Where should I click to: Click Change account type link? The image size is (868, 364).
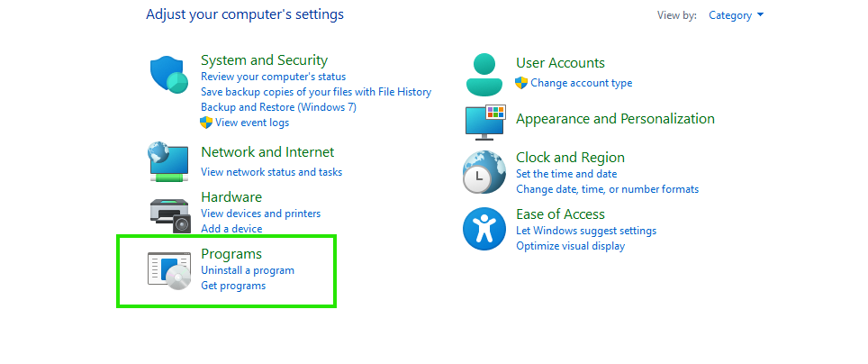coord(582,83)
